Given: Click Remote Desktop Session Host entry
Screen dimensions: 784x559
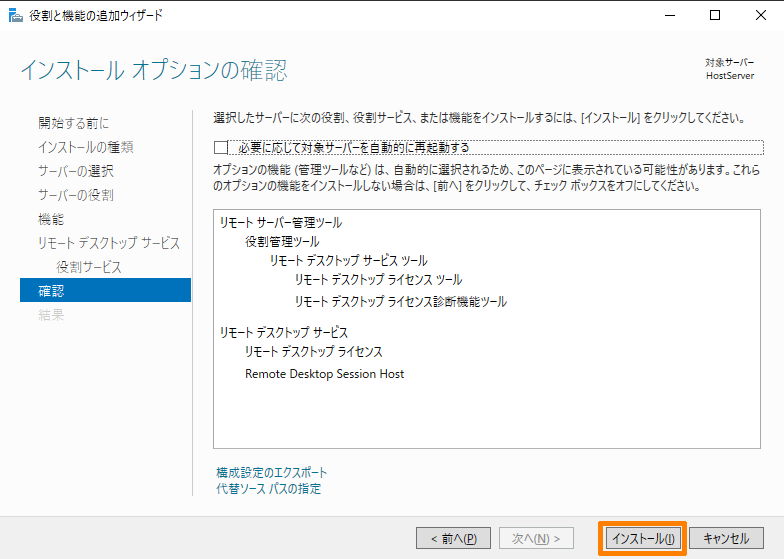Looking at the screenshot, I should tap(324, 374).
